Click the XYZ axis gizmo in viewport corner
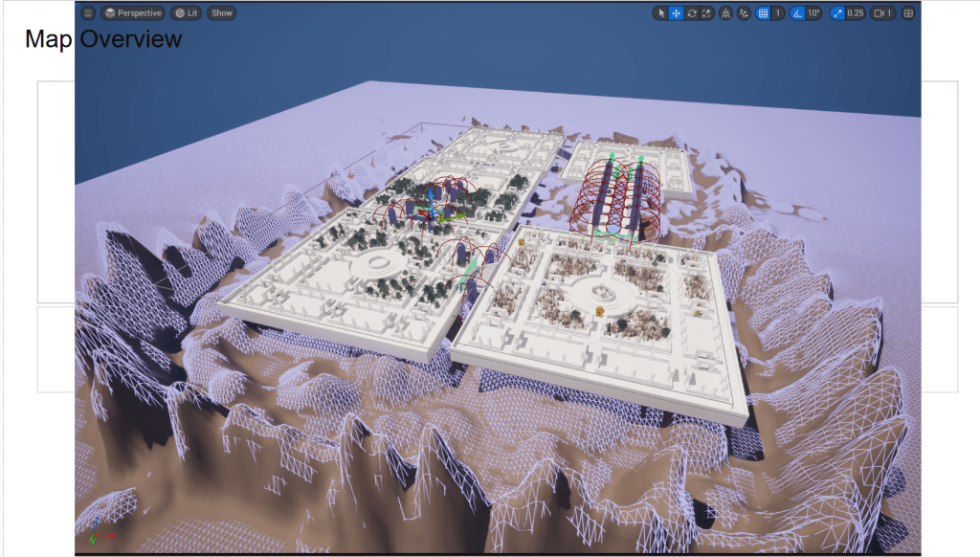Viewport: 980px width, 557px height. [96, 540]
